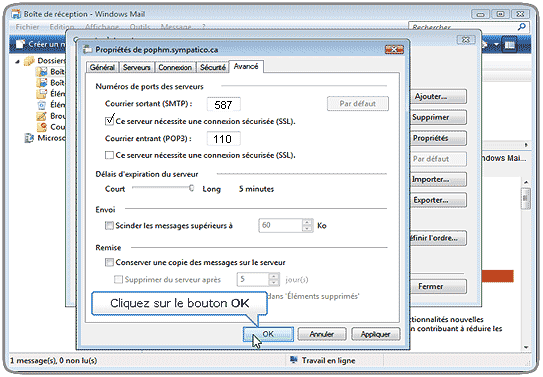Open the Outbox folder icon below Inbox
Image resolution: width=543 pixels, height=377 pixels.
pos(42,83)
